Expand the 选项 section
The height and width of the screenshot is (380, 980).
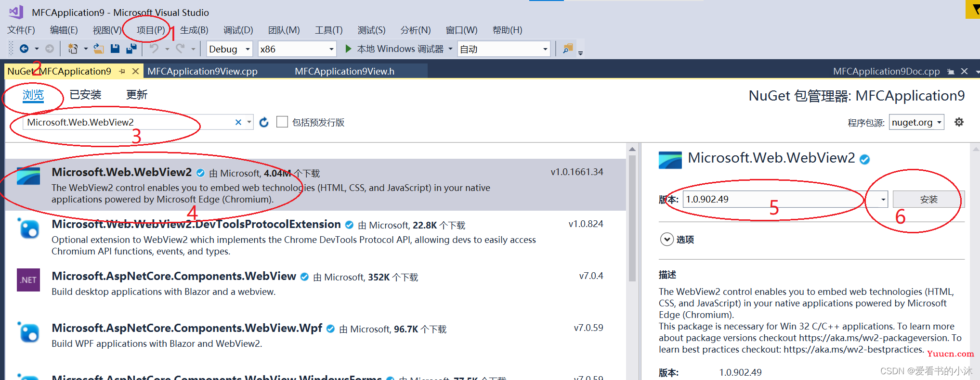coord(667,239)
